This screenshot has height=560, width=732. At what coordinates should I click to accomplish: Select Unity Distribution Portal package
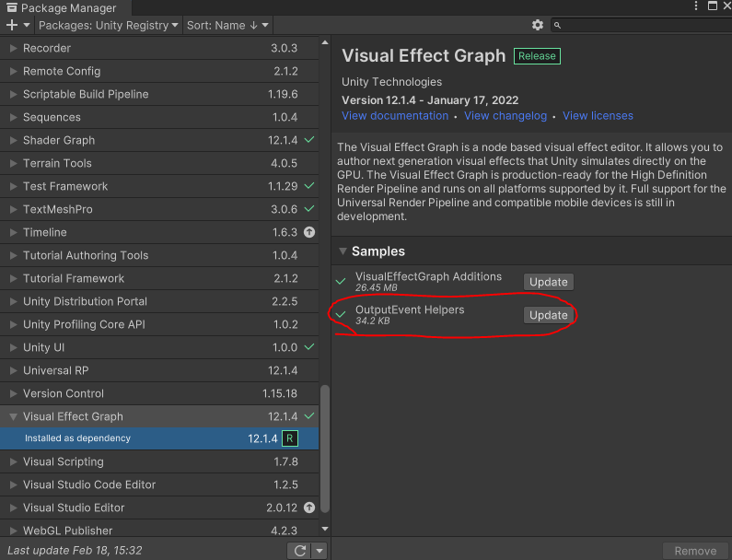pos(159,301)
